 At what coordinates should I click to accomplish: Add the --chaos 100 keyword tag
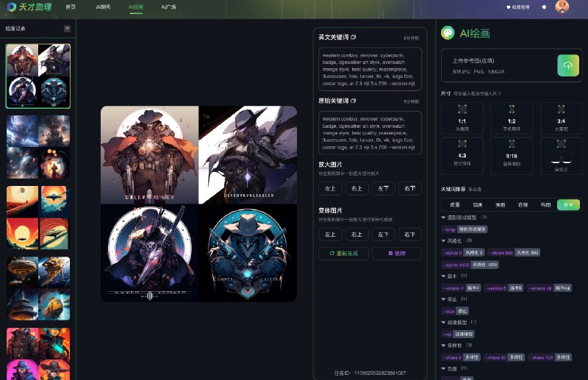tap(550, 357)
